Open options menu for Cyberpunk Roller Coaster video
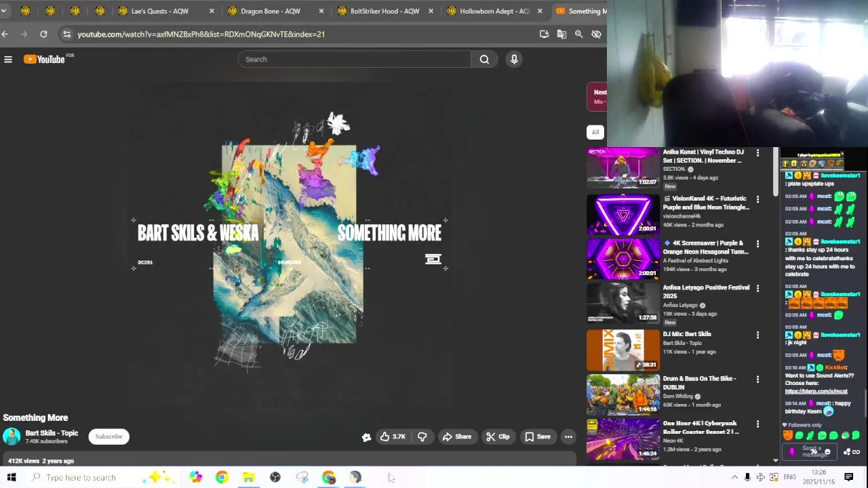 pos(757,424)
